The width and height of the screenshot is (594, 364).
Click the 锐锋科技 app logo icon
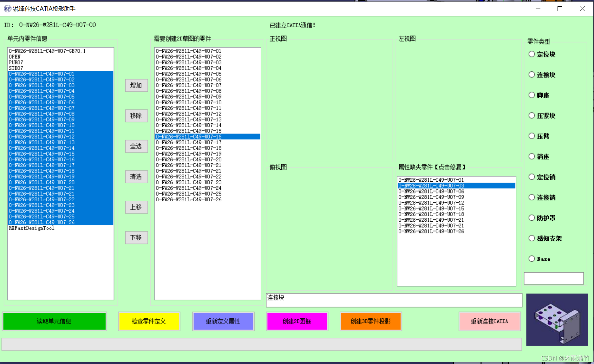(x=7, y=9)
